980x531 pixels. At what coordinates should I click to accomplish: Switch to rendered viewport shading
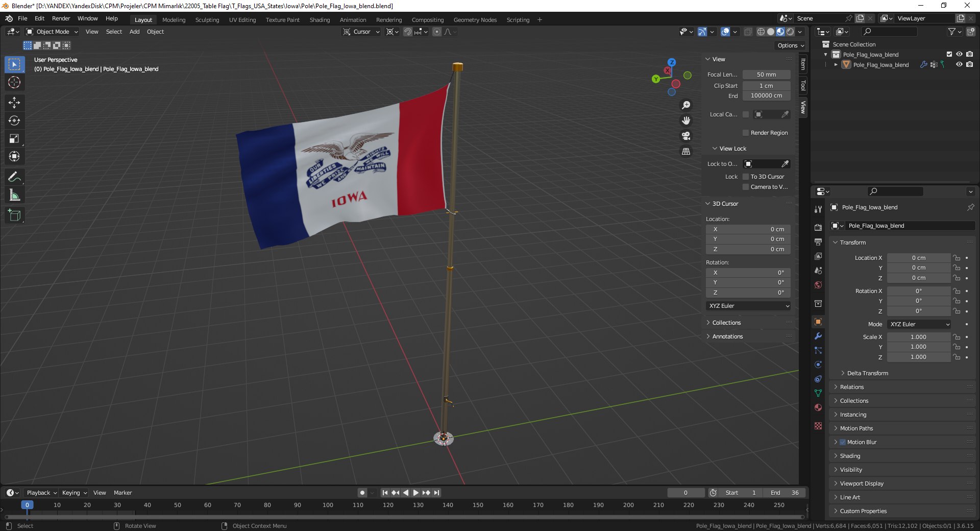(790, 32)
